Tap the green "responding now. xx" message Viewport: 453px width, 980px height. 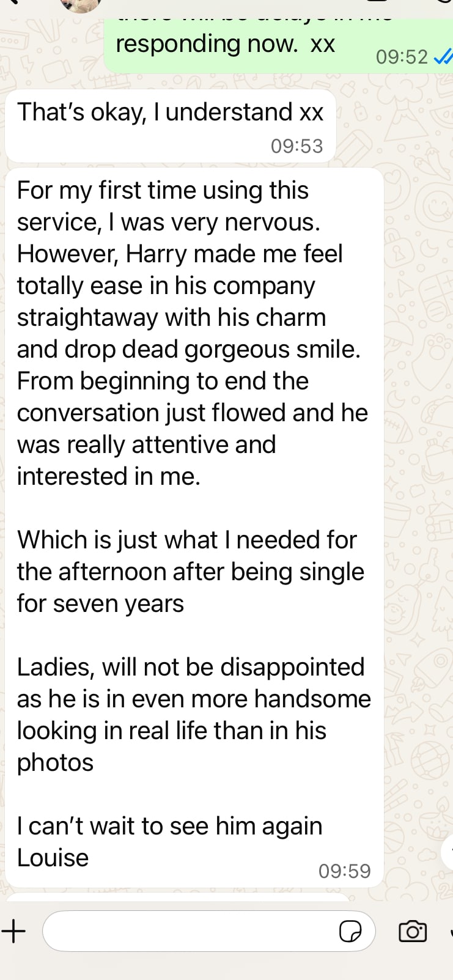[225, 44]
